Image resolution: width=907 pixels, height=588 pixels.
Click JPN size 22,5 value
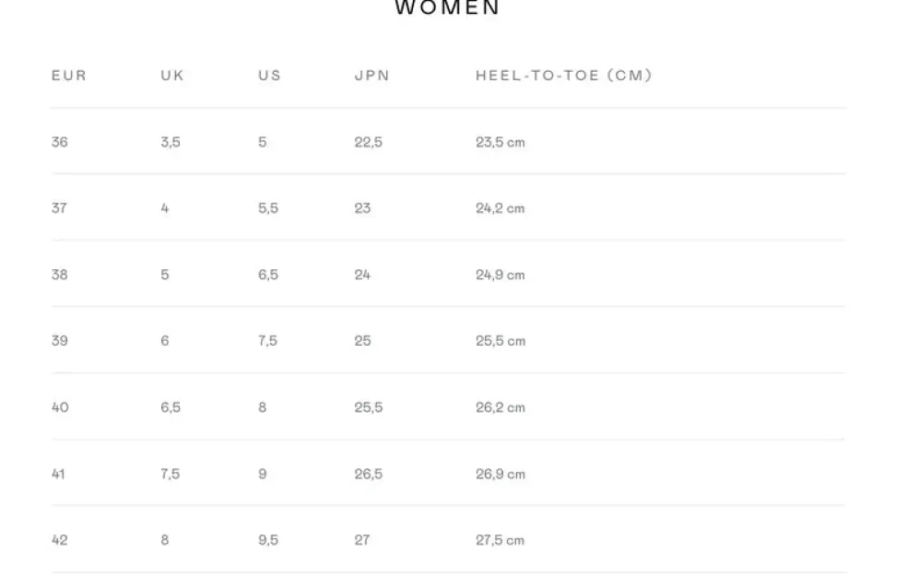coord(369,142)
